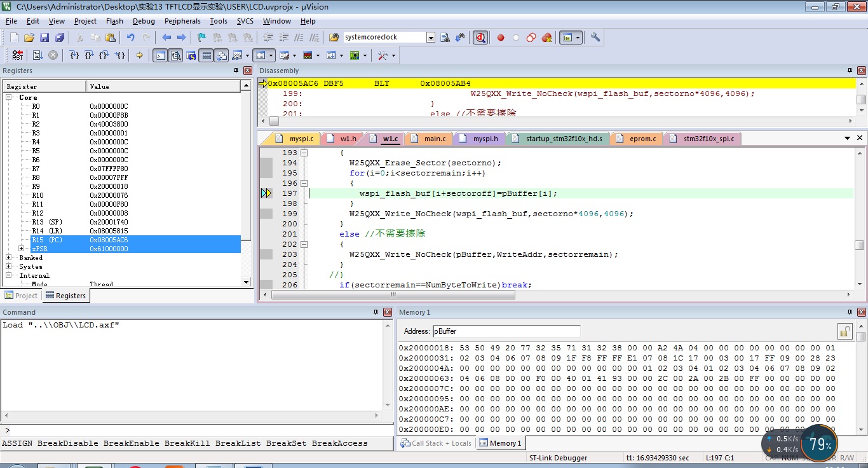This screenshot has width=868, height=468.
Task: Step over the current line
Action: (90, 55)
